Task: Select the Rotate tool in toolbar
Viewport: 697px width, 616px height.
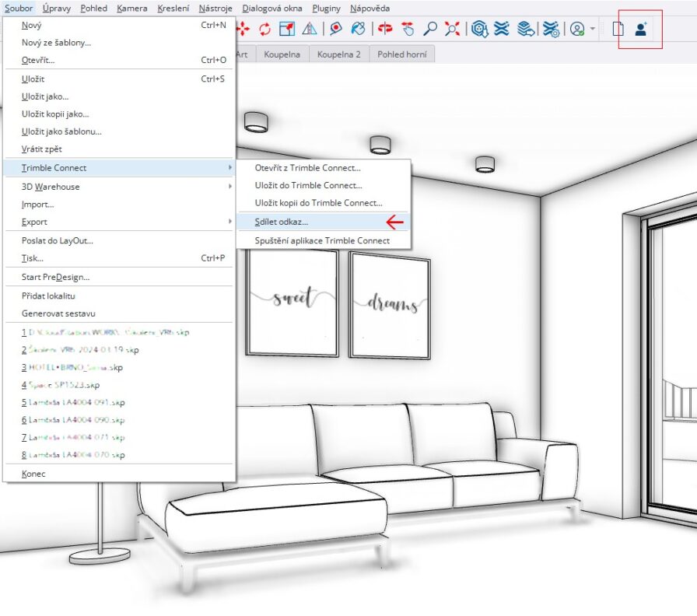Action: [x=265, y=30]
